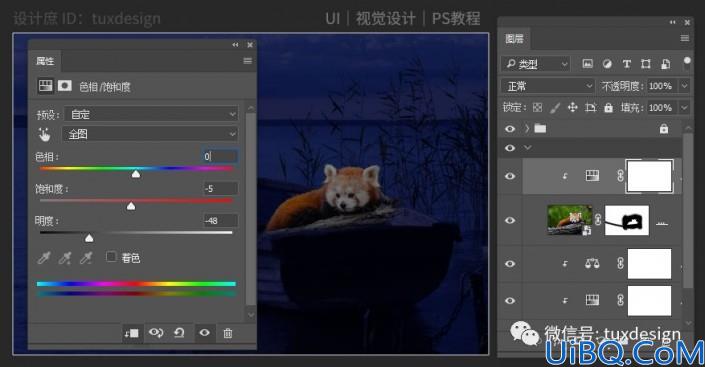This screenshot has height=367, width=705.
Task: Open the preset dropdown
Action: (151, 114)
